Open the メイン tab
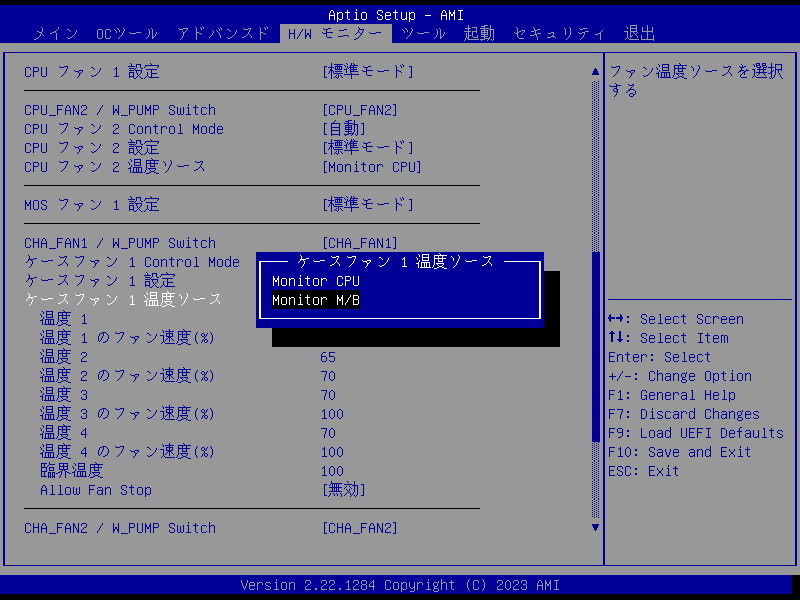 (x=56, y=34)
